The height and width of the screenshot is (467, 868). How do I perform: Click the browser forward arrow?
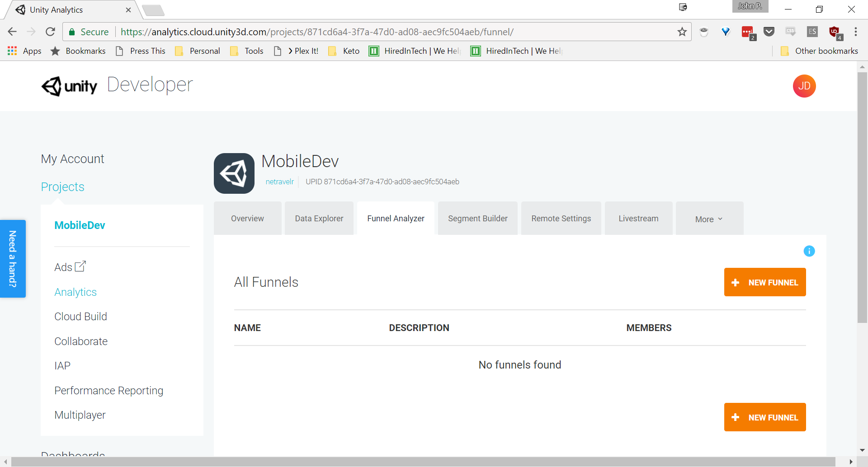point(31,32)
